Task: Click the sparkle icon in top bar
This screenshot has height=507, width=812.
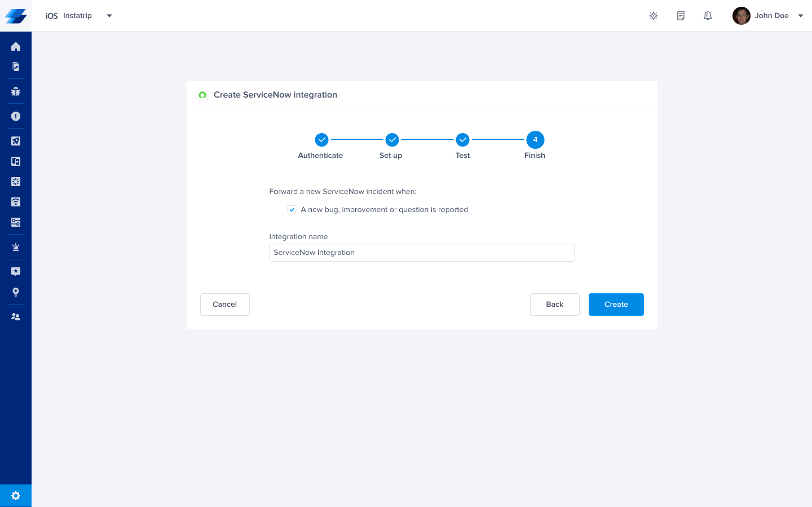Action: pyautogui.click(x=654, y=16)
